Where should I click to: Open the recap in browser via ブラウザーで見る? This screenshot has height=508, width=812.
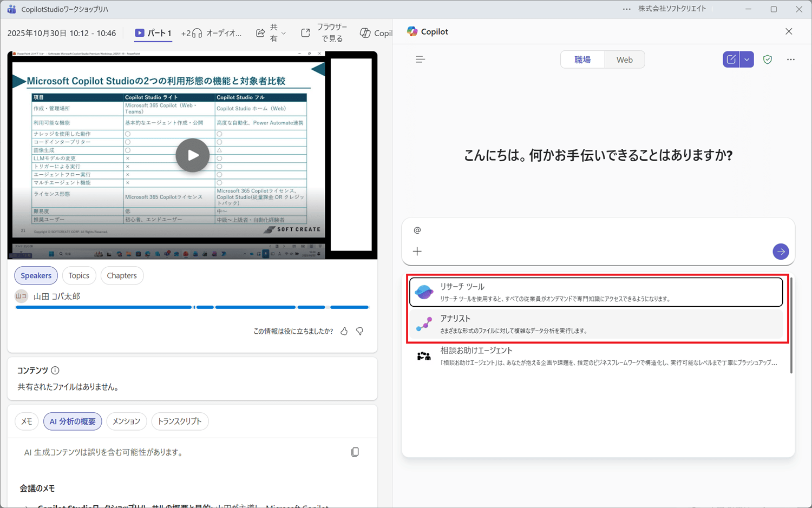click(329, 32)
